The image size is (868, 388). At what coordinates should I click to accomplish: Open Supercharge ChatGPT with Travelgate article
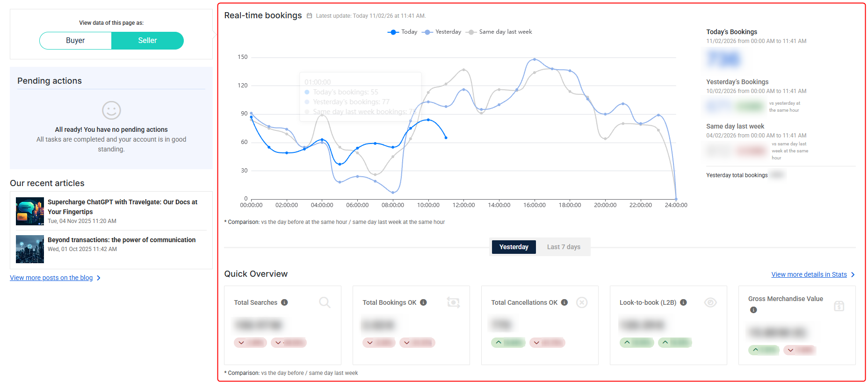pos(123,207)
